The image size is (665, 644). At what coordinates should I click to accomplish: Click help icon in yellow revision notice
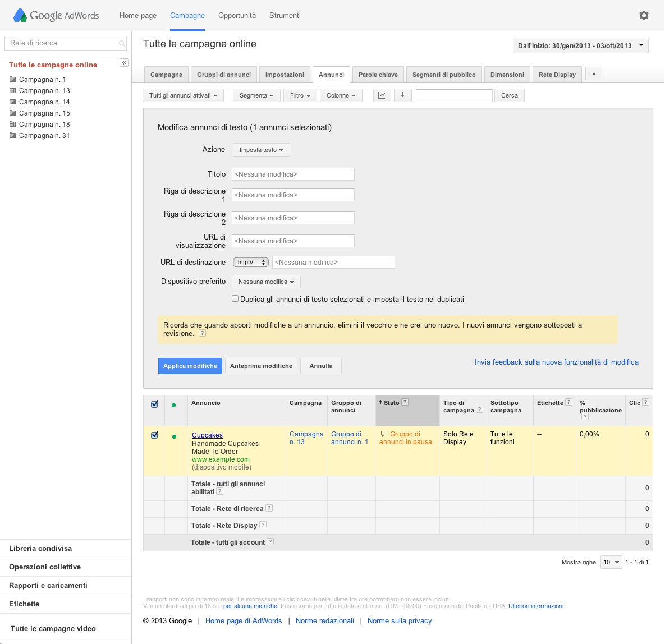tap(202, 333)
